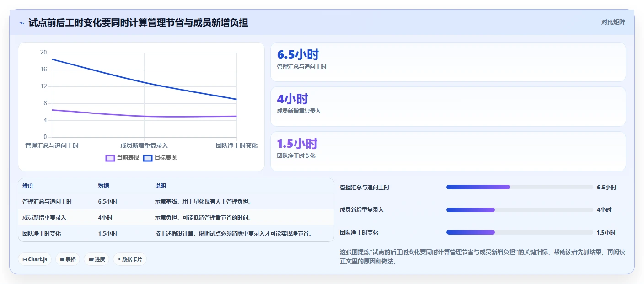Click the main title 试点前后工时变化…
The height and width of the screenshot is (284, 644).
(138, 22)
